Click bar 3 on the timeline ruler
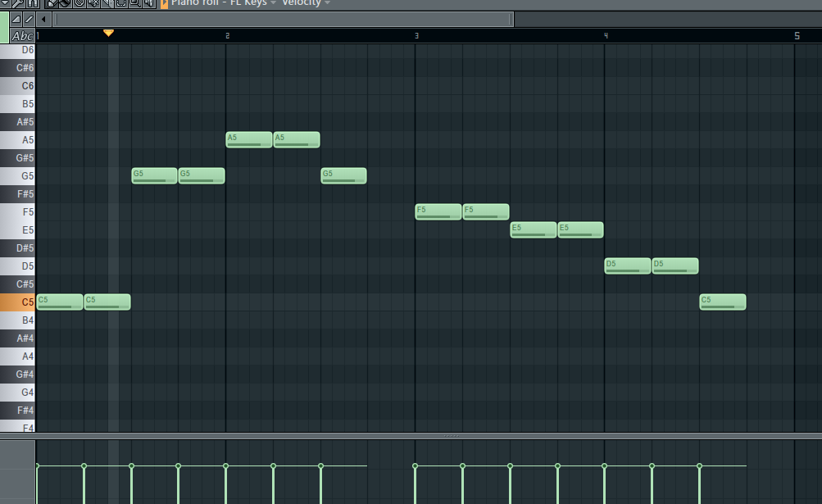The height and width of the screenshot is (504, 822). [416, 36]
